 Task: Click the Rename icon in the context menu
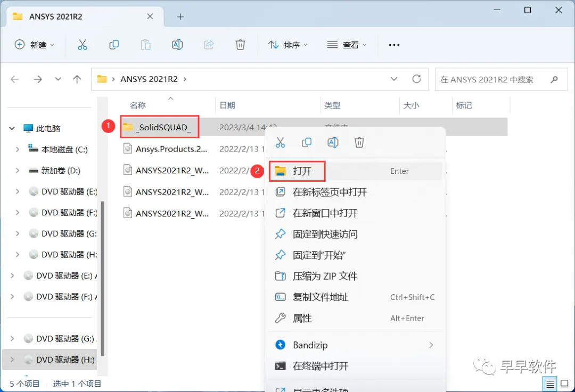point(333,143)
